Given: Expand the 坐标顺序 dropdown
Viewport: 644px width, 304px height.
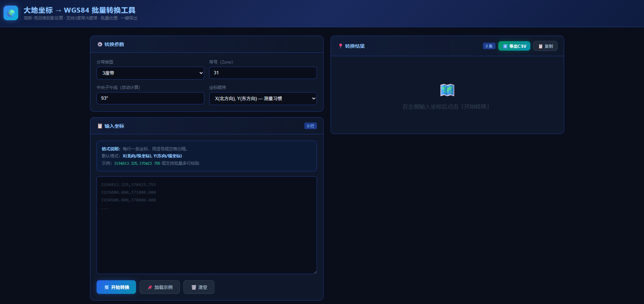Looking at the screenshot, I should point(263,98).
